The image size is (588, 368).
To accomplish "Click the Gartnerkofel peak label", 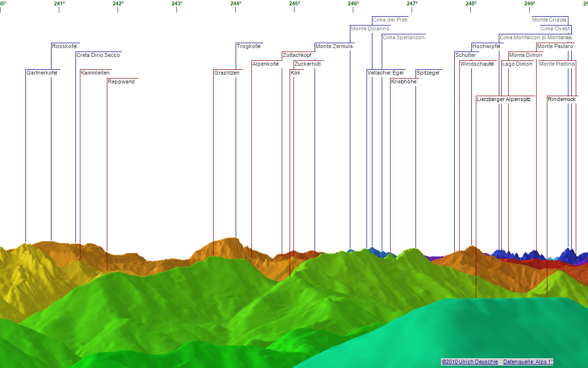I will click(42, 73).
